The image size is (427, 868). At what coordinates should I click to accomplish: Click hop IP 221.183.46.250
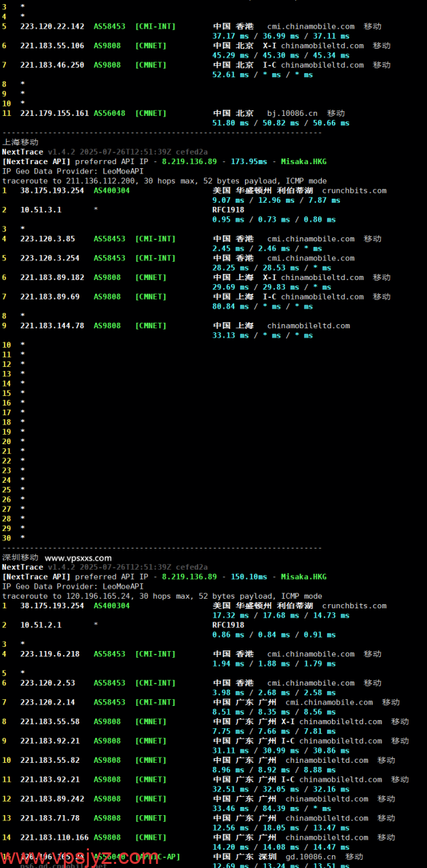(x=52, y=65)
